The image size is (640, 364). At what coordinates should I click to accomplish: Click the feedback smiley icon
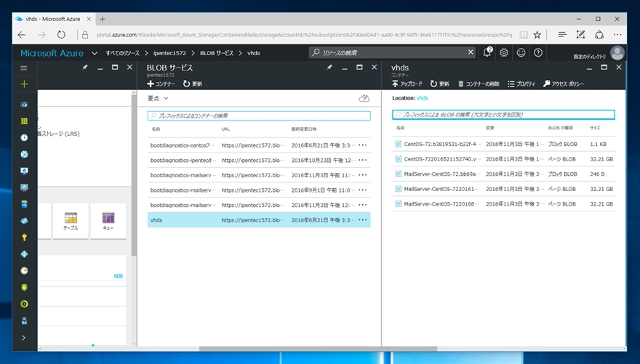521,52
